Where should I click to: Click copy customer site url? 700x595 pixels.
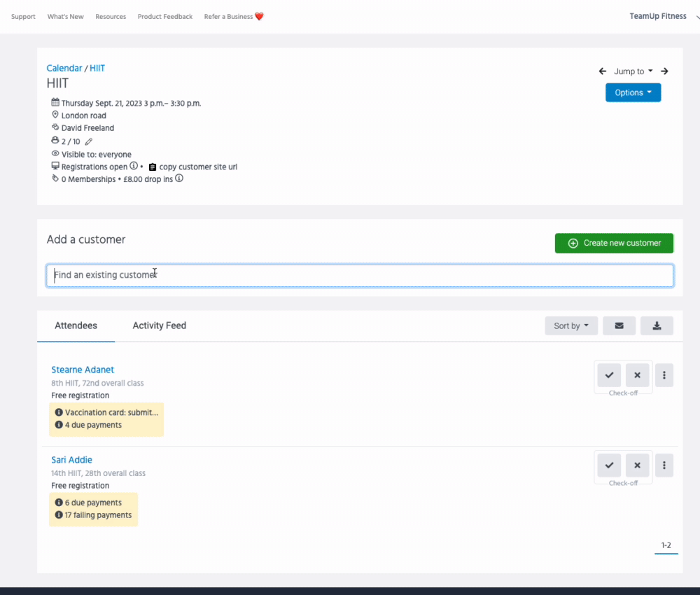click(x=197, y=167)
